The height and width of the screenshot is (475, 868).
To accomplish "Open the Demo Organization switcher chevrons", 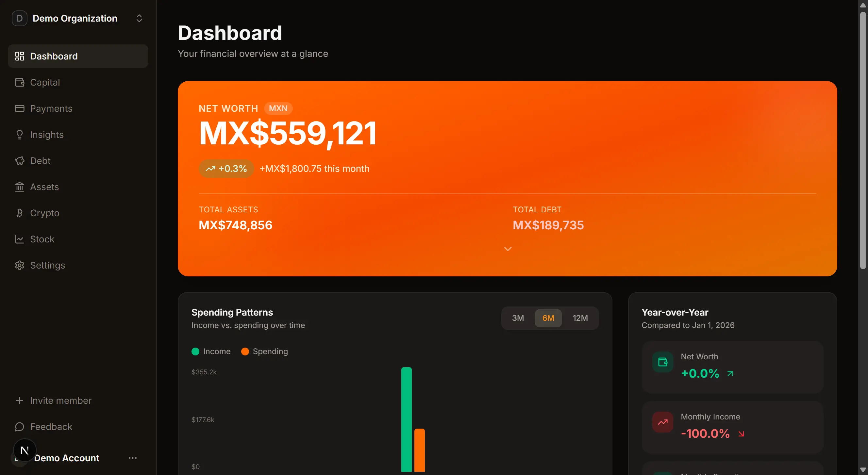I will coord(139,18).
